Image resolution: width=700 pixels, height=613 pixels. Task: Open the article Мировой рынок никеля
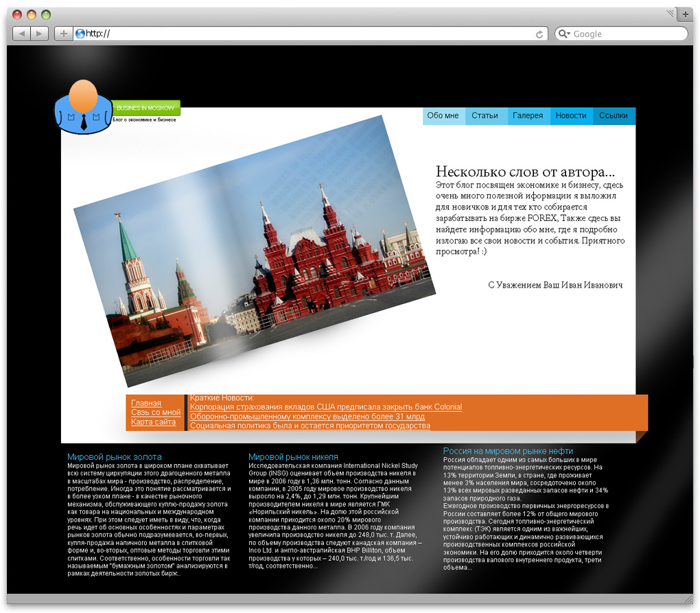coord(293,457)
